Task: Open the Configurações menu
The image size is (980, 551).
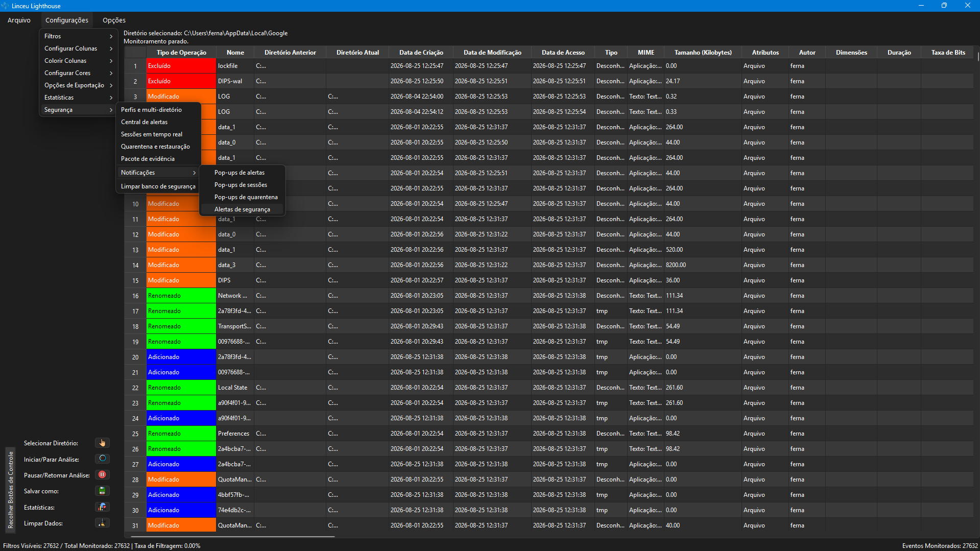Action: tap(67, 20)
